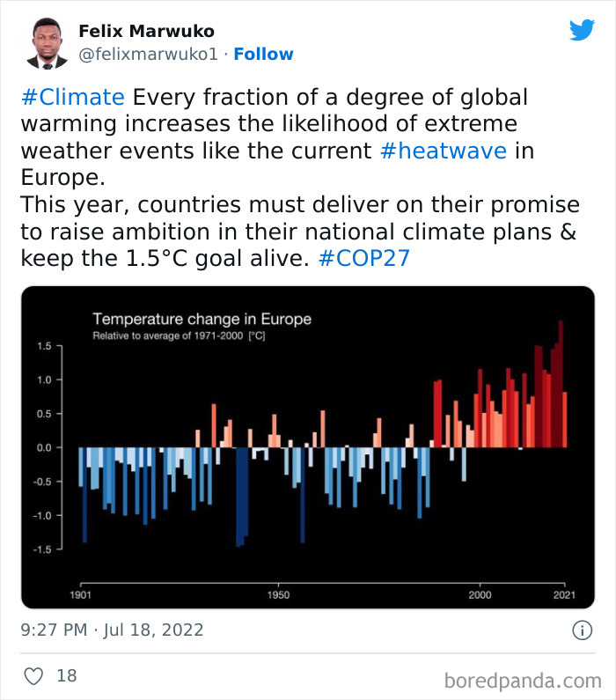Select the 2021 label on the chart axis
The image size is (616, 700).
coord(563,595)
